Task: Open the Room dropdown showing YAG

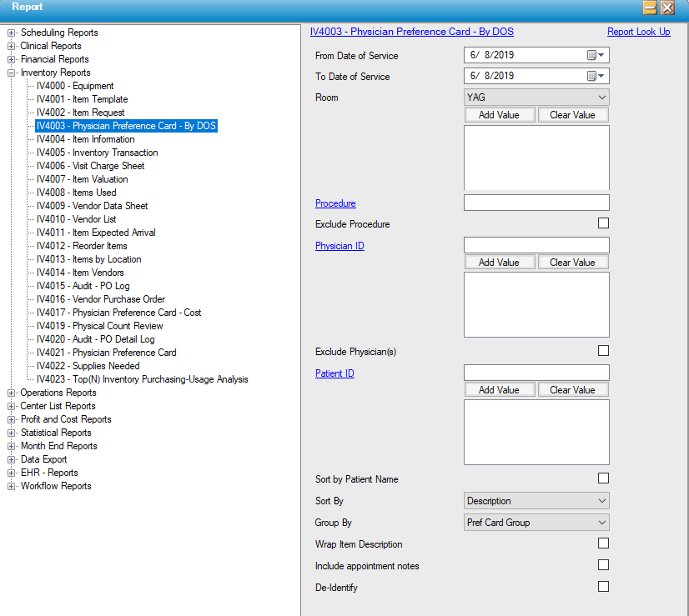Action: [536, 98]
